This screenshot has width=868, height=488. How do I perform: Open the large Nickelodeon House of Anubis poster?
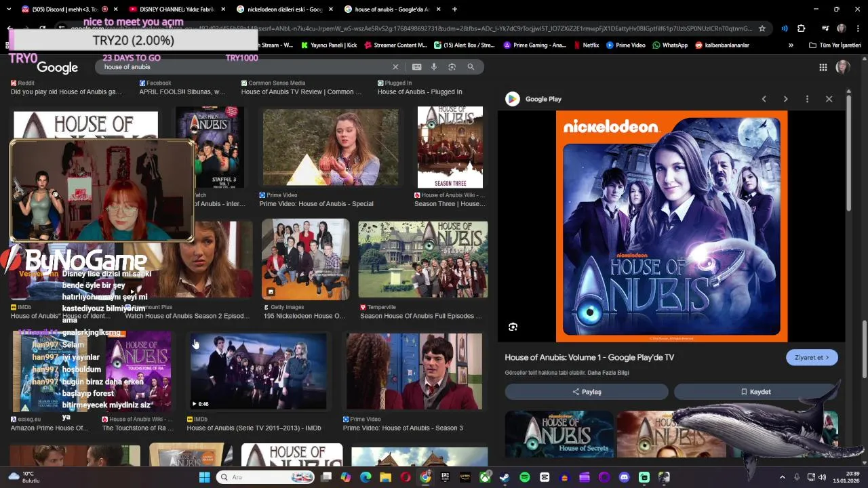click(x=671, y=226)
